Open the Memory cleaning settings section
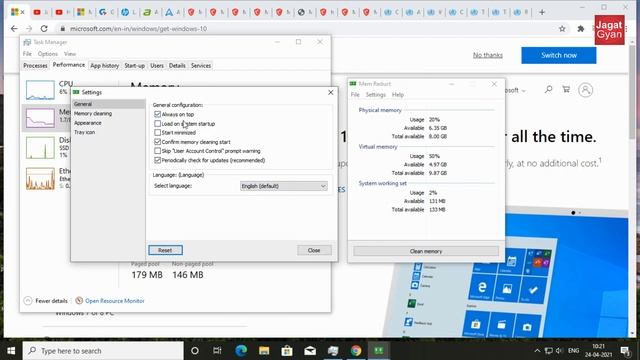Viewport: 640px width, 360px height. pyautogui.click(x=93, y=113)
